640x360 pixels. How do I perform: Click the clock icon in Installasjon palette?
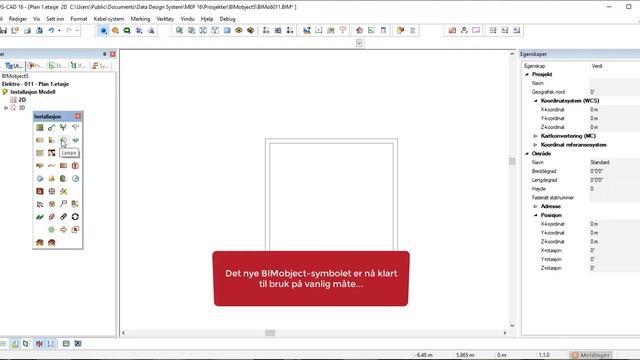coord(75,178)
